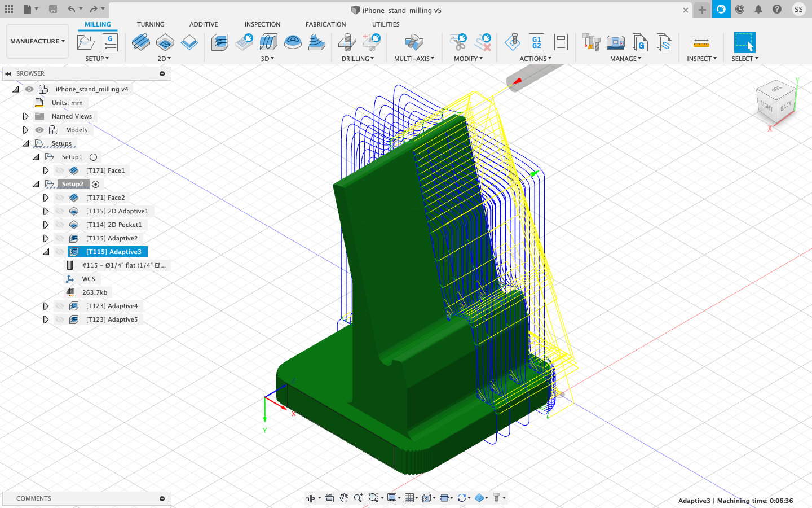Image resolution: width=812 pixels, height=508 pixels.
Task: Select the Pan tool at the bottom
Action: click(344, 498)
